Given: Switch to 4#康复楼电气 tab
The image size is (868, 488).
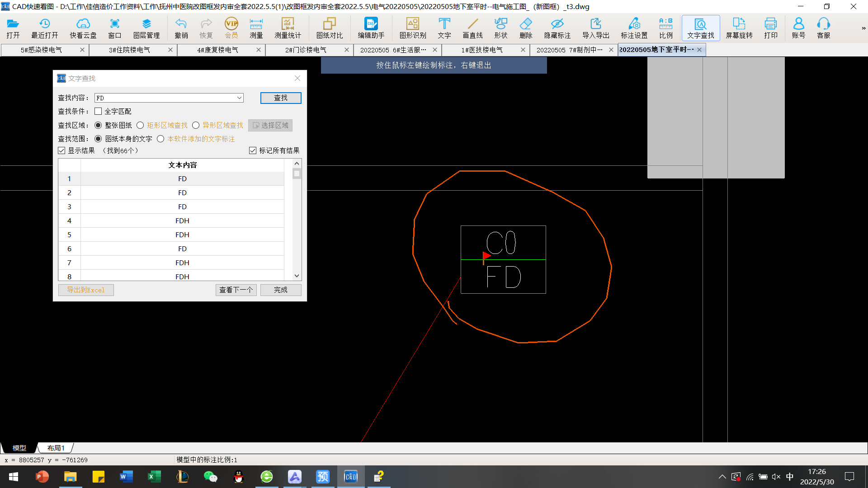Looking at the screenshot, I should coord(217,50).
